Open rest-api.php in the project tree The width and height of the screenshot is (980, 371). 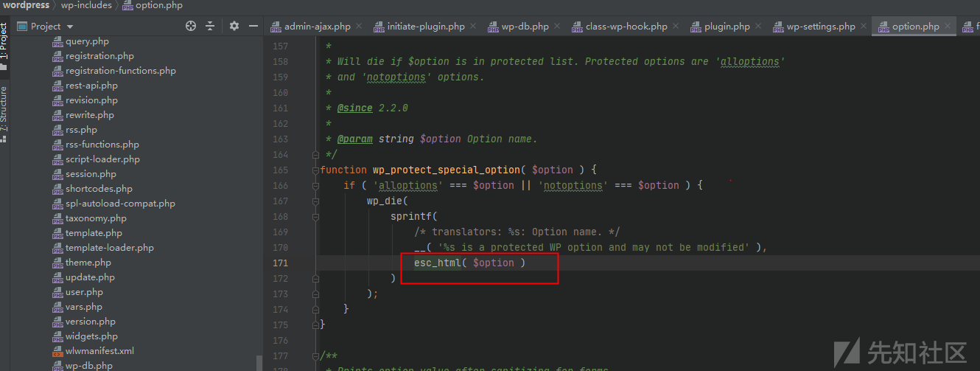click(x=91, y=86)
